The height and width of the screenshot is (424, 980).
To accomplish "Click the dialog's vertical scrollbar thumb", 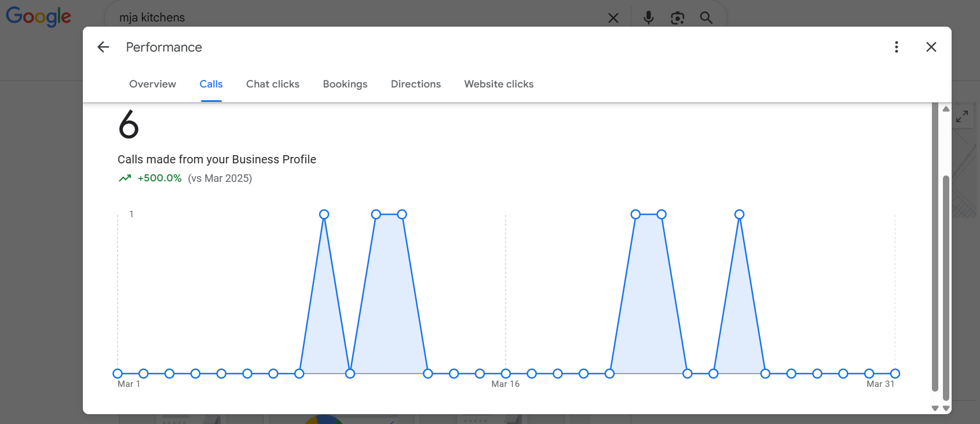I will [946, 287].
